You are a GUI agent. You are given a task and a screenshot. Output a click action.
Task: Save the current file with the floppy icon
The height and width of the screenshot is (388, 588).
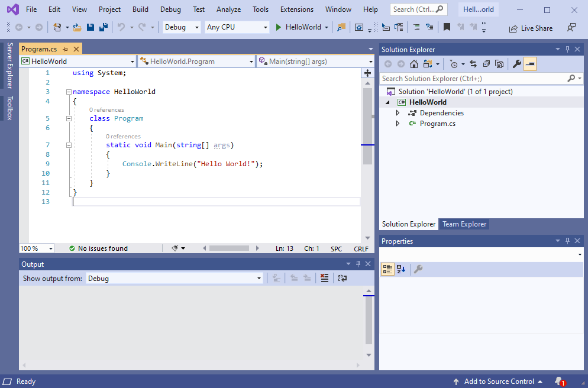(91, 27)
